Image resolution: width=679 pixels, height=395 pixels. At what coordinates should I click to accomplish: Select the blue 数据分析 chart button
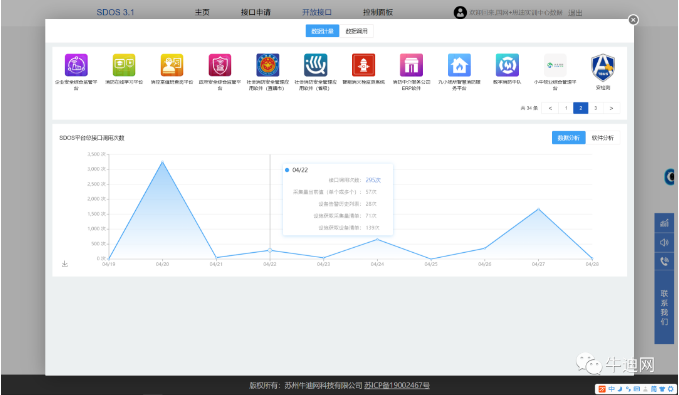pos(569,138)
